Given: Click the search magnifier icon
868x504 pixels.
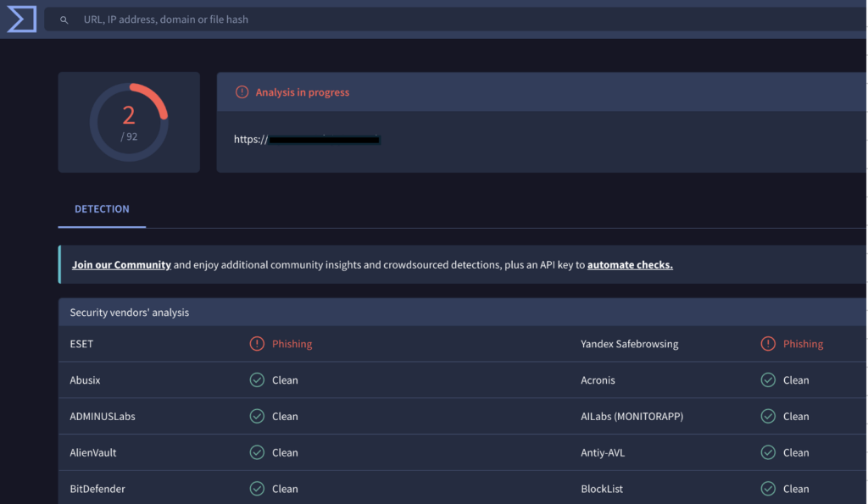Looking at the screenshot, I should click(64, 20).
